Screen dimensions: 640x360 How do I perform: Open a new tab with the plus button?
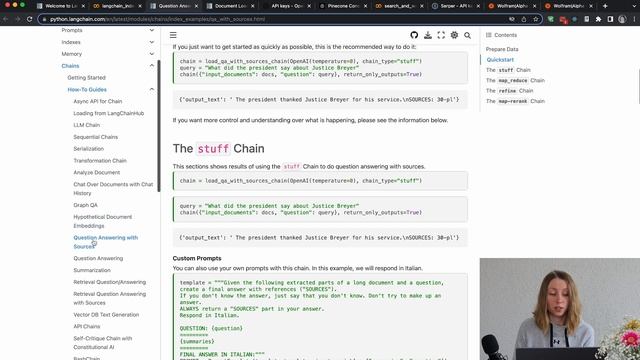coord(605,6)
